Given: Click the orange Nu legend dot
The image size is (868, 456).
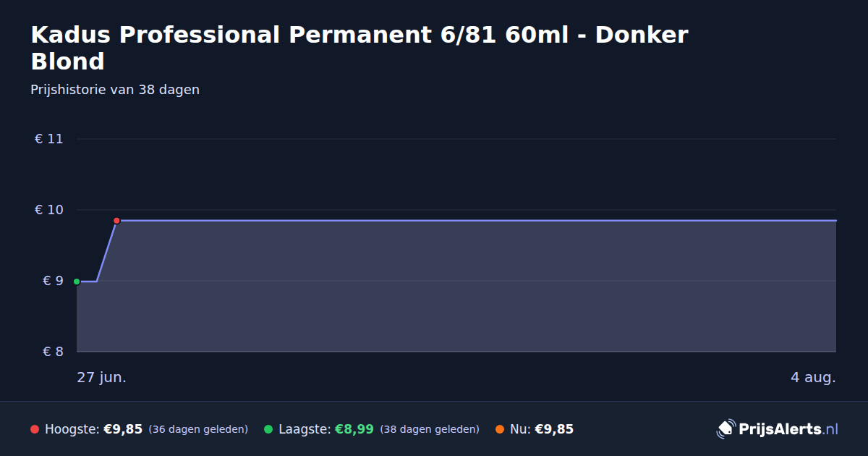Looking at the screenshot, I should [x=500, y=429].
